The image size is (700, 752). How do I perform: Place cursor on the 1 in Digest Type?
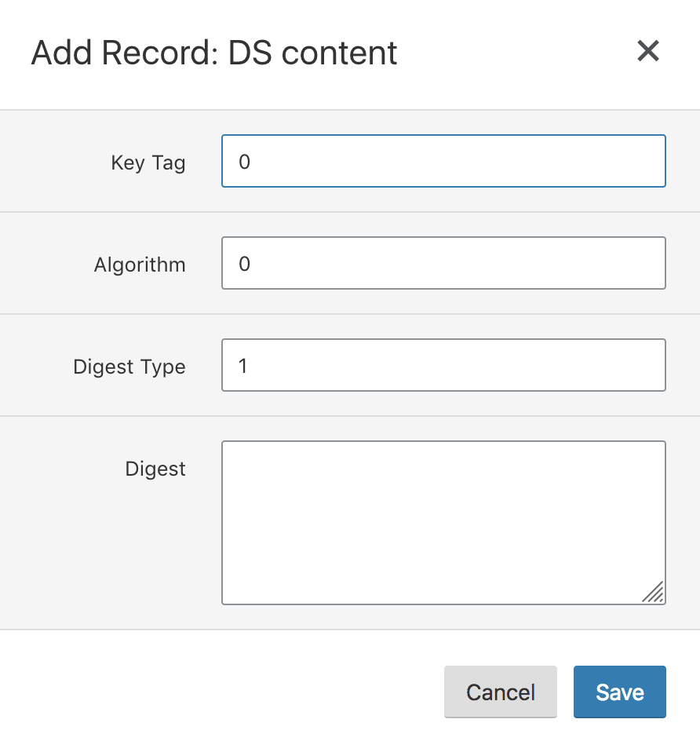pyautogui.click(x=243, y=366)
